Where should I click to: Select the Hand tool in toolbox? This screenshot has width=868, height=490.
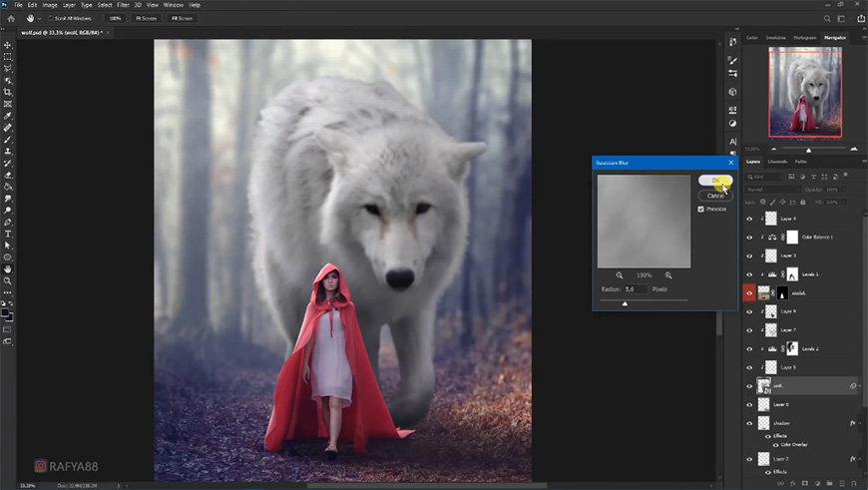[8, 269]
